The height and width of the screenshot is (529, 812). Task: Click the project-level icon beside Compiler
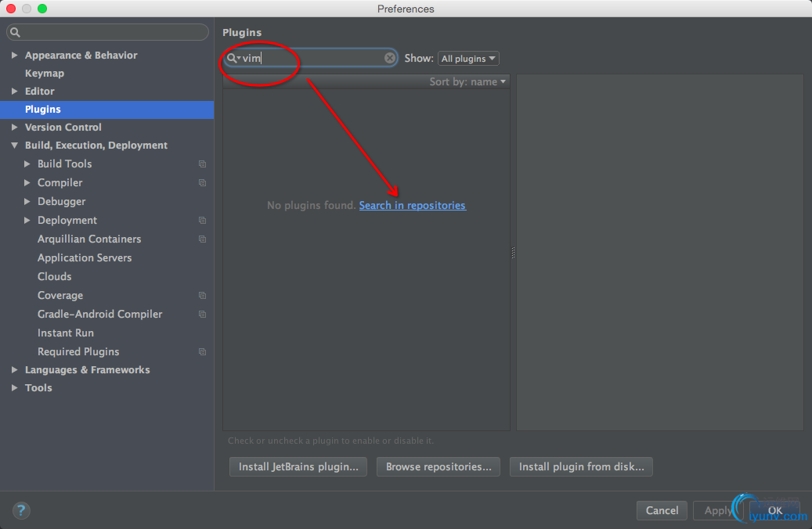(x=203, y=182)
